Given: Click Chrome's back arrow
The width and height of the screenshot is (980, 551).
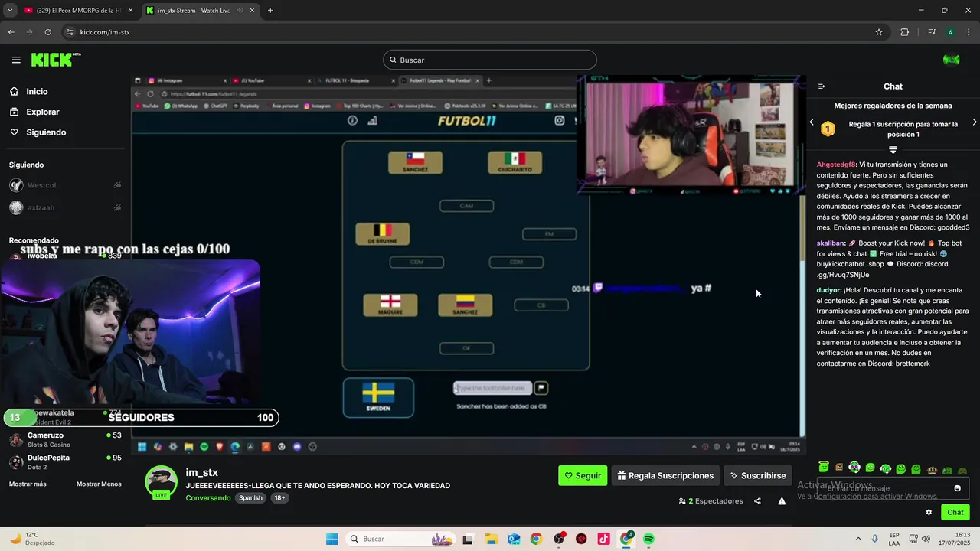Looking at the screenshot, I should coord(11,32).
